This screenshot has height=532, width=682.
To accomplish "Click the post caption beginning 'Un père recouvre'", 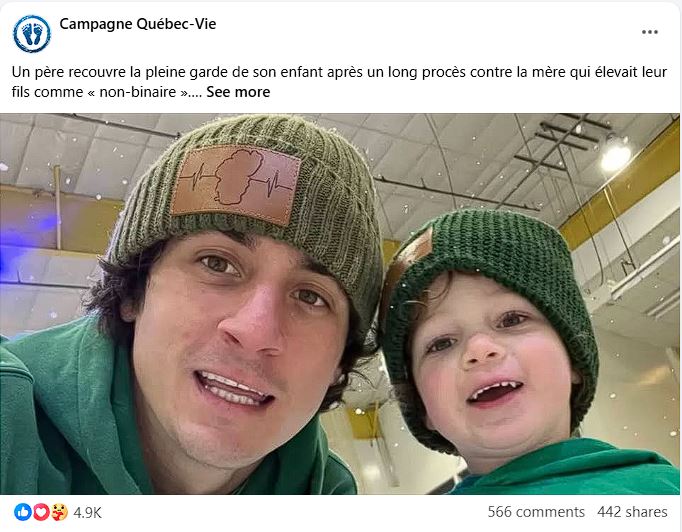I will [339, 82].
